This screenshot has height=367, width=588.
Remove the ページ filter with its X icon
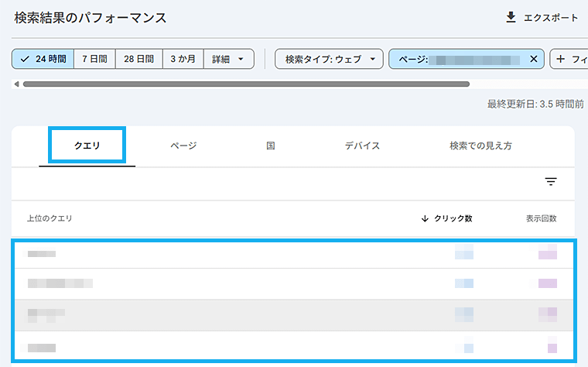(x=533, y=59)
